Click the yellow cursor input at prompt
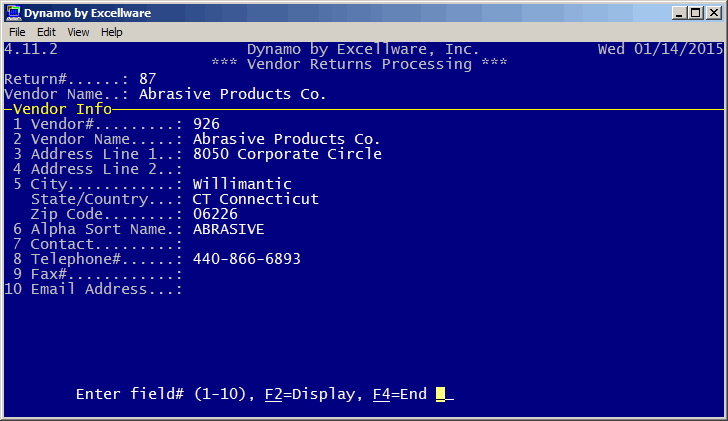 441,394
